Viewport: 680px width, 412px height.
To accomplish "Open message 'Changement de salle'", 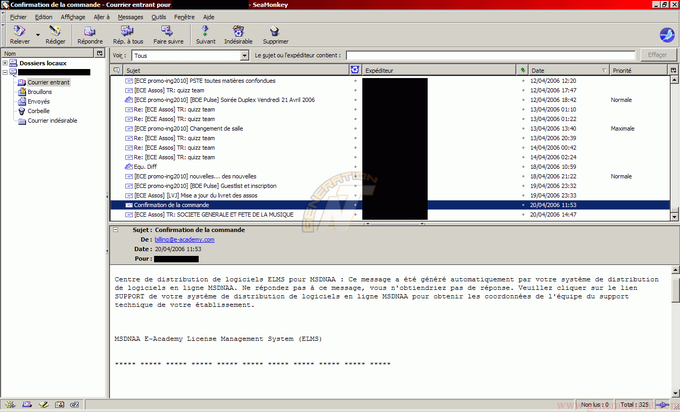I will pos(188,128).
